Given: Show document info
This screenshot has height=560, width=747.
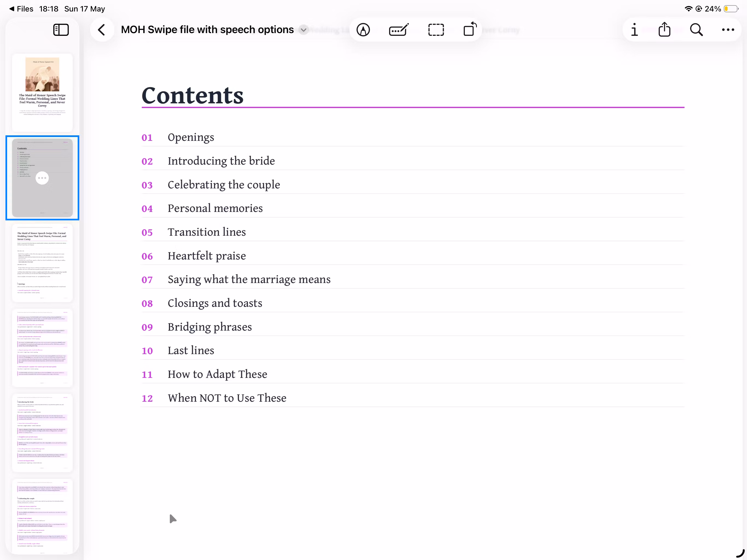Looking at the screenshot, I should click(x=635, y=30).
